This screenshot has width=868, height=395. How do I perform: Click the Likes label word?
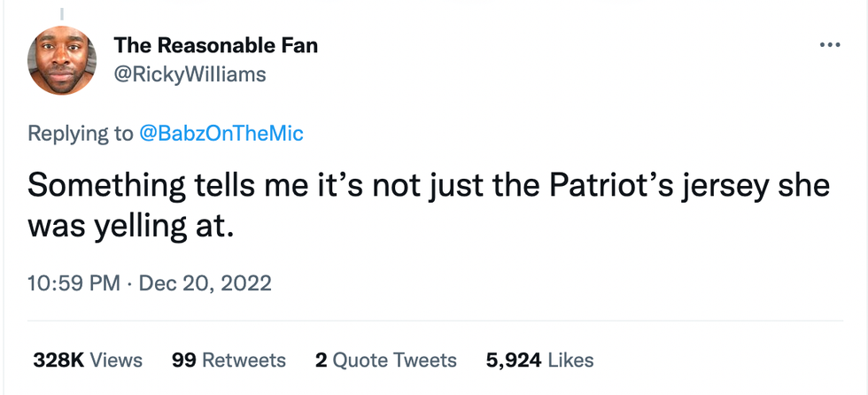(x=571, y=360)
